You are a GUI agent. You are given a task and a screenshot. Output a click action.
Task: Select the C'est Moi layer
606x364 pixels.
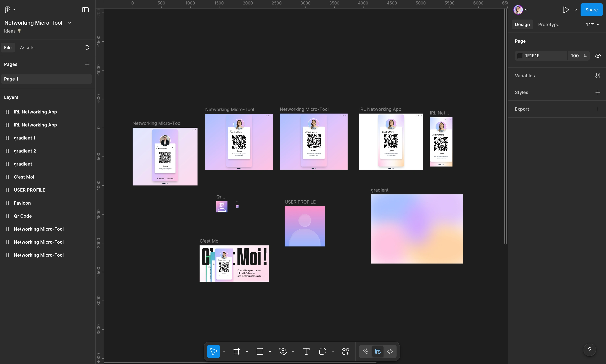[x=24, y=177]
